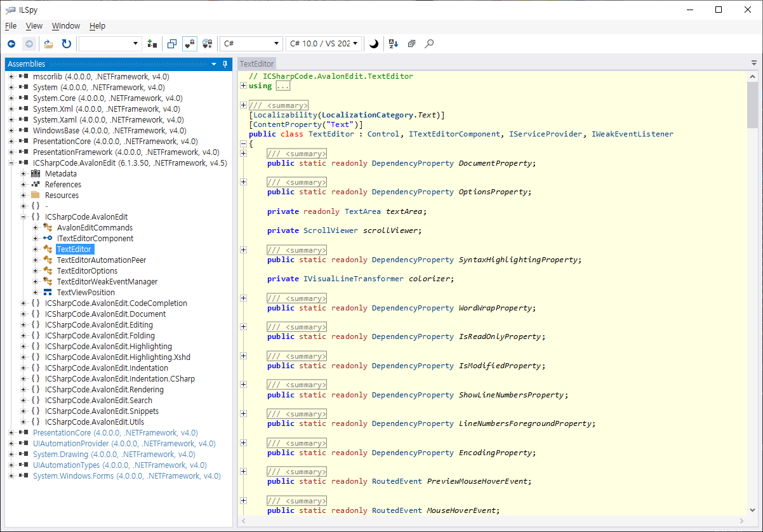The height and width of the screenshot is (532, 763).
Task: Open the Window menu
Action: click(x=66, y=26)
